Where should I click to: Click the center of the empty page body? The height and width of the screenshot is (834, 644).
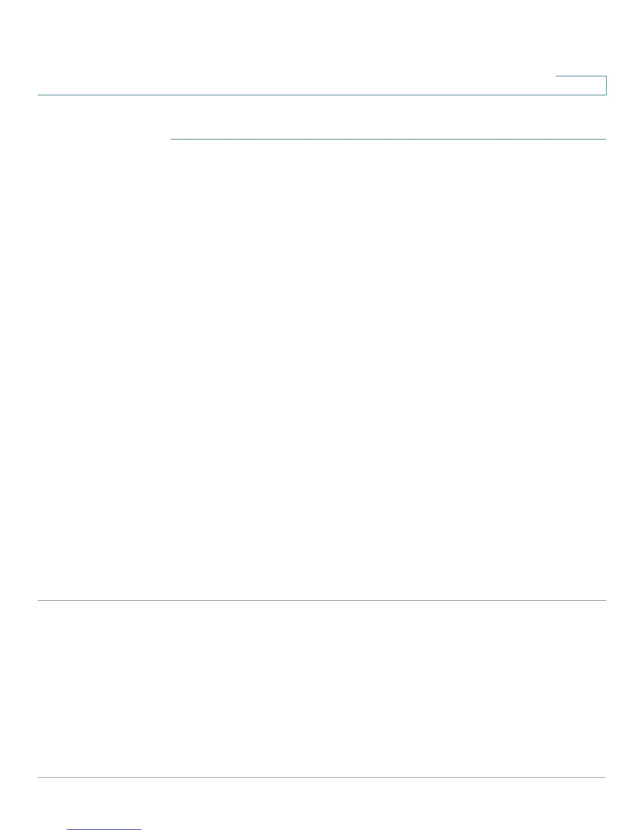coord(322,369)
